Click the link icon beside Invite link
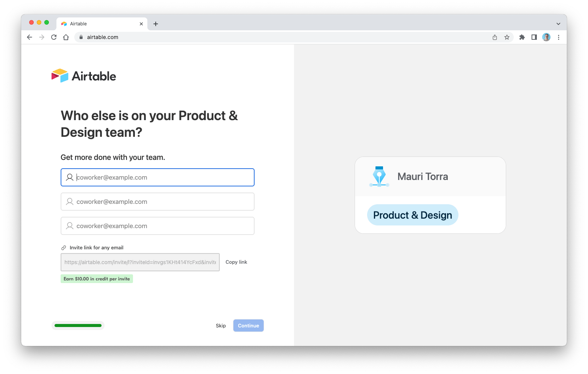Image resolution: width=588 pixels, height=374 pixels. pos(63,247)
